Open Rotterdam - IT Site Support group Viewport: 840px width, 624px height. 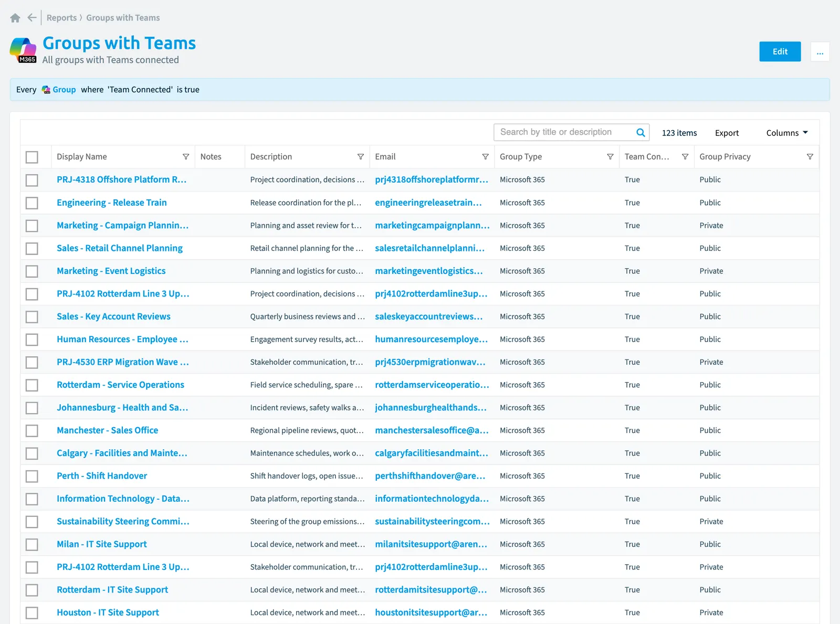(x=112, y=590)
